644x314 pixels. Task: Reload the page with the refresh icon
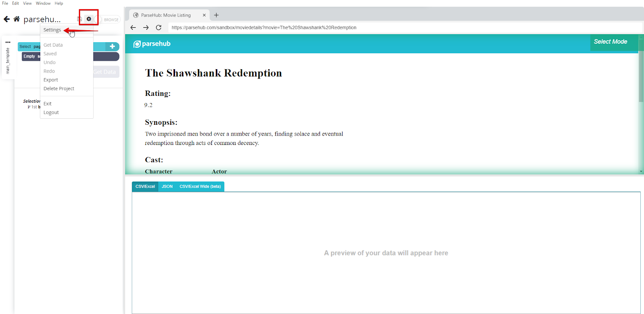[159, 27]
